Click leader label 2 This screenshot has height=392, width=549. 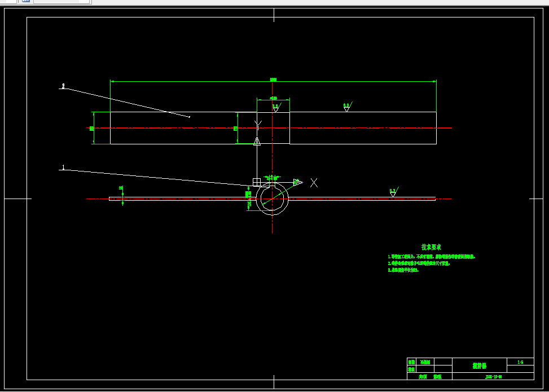pyautogui.click(x=63, y=86)
